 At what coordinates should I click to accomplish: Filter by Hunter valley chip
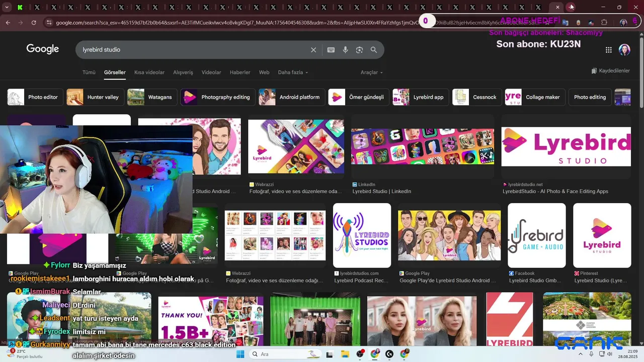[x=95, y=97]
